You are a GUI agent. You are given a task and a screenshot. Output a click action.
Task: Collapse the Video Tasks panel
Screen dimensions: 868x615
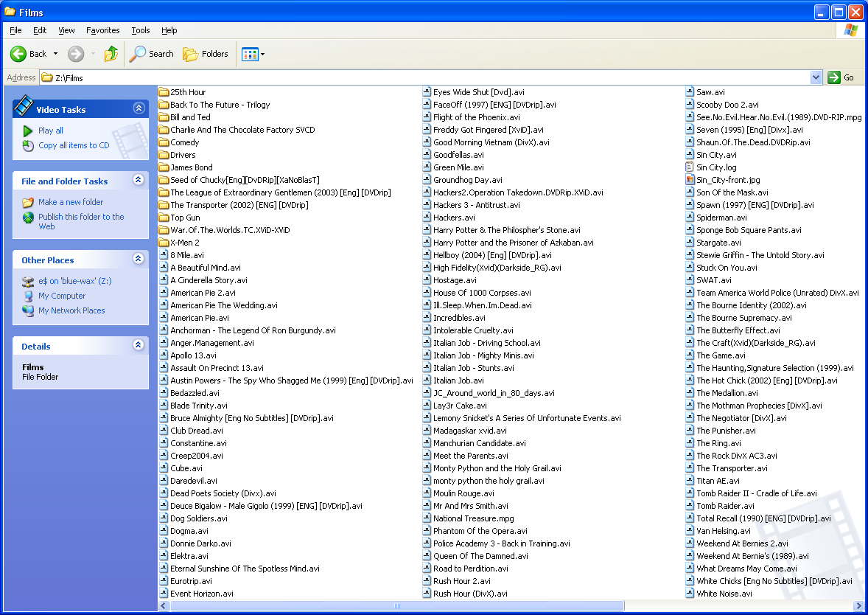(x=139, y=108)
